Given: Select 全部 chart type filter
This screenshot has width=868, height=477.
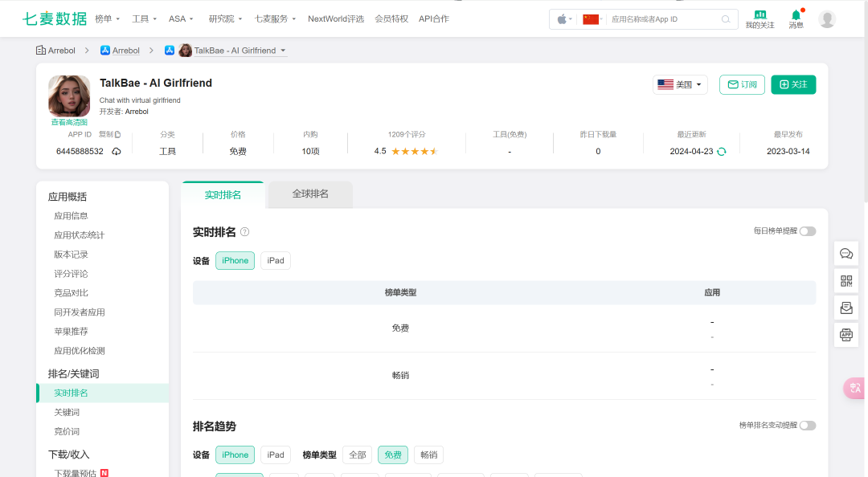Looking at the screenshot, I should [x=358, y=455].
